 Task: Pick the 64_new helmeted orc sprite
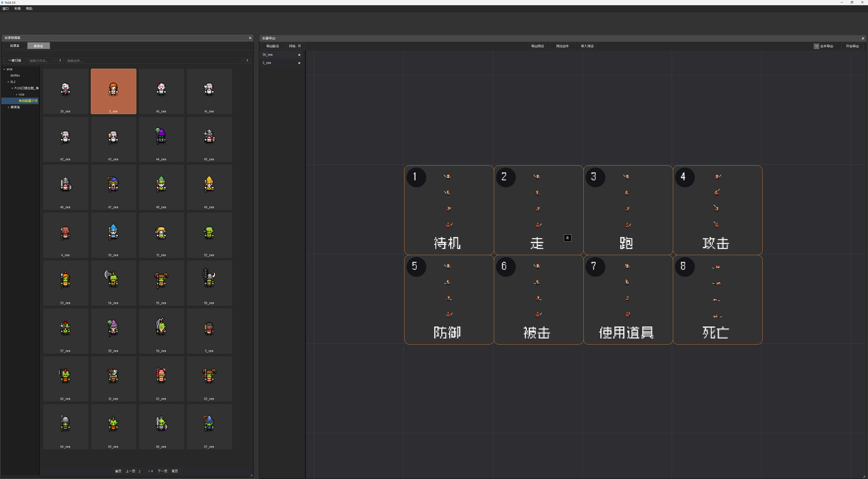(x=66, y=427)
